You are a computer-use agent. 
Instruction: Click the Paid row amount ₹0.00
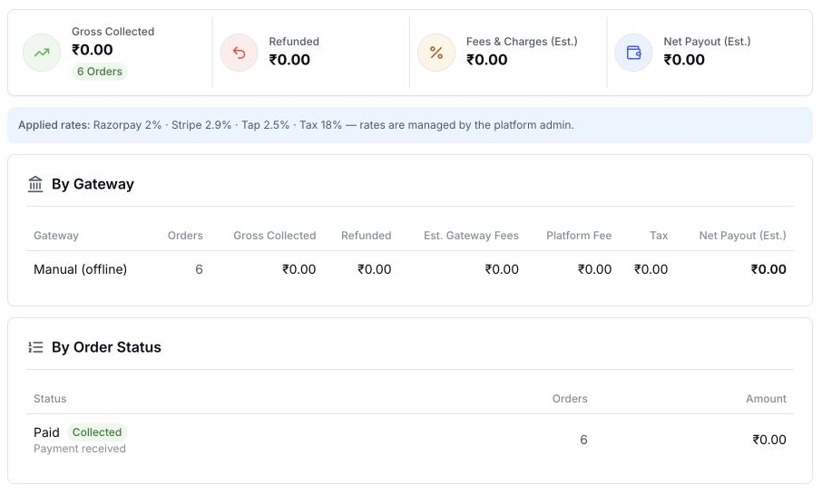coord(769,440)
